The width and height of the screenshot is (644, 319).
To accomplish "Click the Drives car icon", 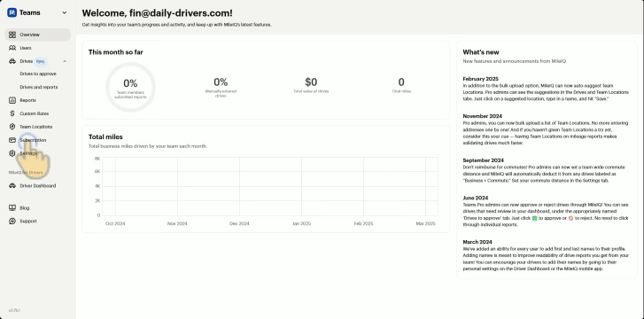I will [12, 61].
